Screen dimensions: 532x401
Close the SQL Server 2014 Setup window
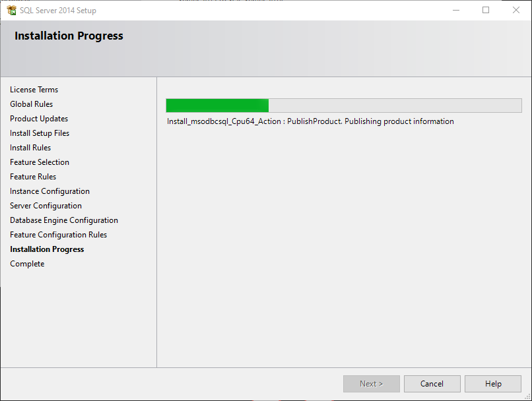tap(516, 10)
